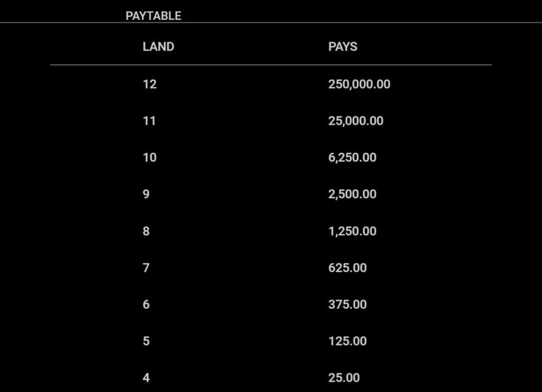Select the LAND column header
The image size is (542, 392).
click(x=158, y=47)
